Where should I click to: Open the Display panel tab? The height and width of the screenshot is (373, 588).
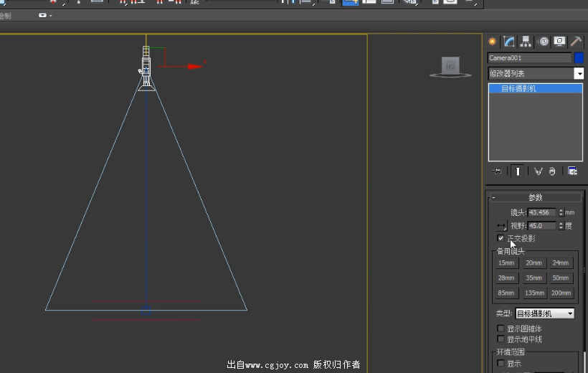(x=559, y=42)
